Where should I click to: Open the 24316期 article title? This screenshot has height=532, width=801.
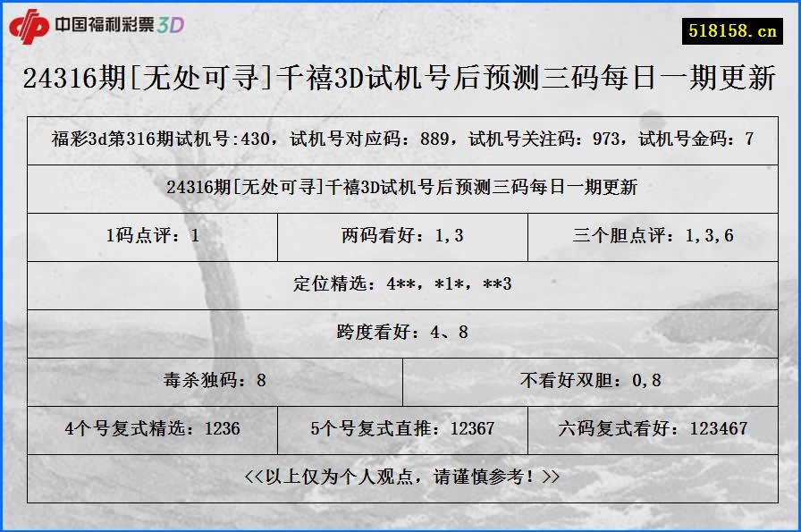[x=400, y=80]
